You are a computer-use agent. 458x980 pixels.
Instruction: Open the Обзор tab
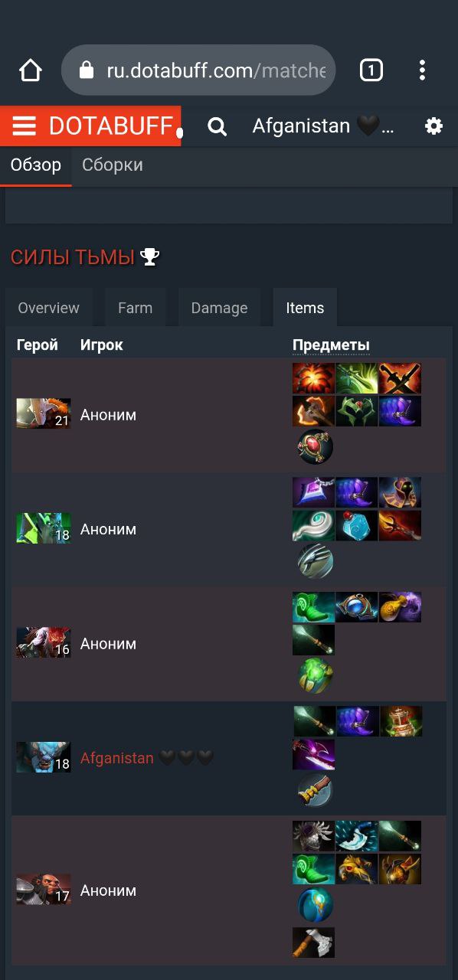(x=36, y=165)
